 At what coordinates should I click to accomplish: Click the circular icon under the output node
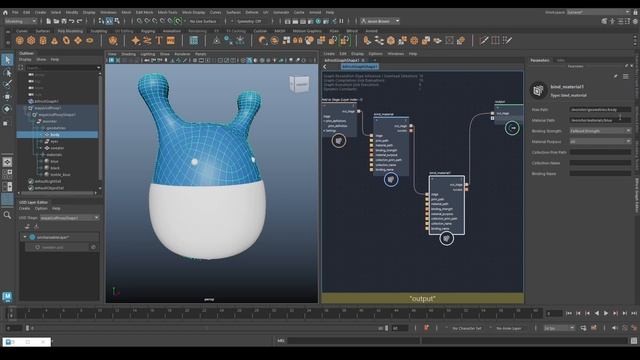[x=512, y=128]
